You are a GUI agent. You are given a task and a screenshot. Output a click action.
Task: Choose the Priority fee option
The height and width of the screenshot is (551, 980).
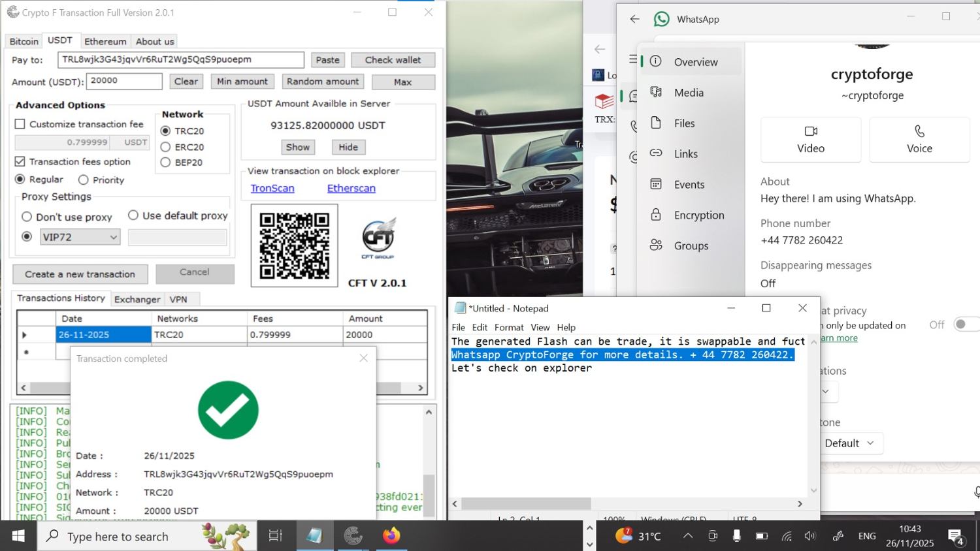(x=84, y=180)
